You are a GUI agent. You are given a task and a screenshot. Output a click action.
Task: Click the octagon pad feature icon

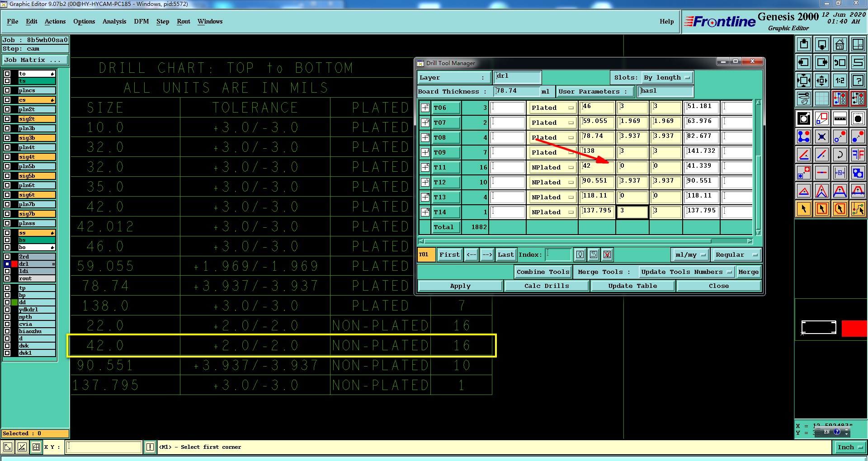858,119
